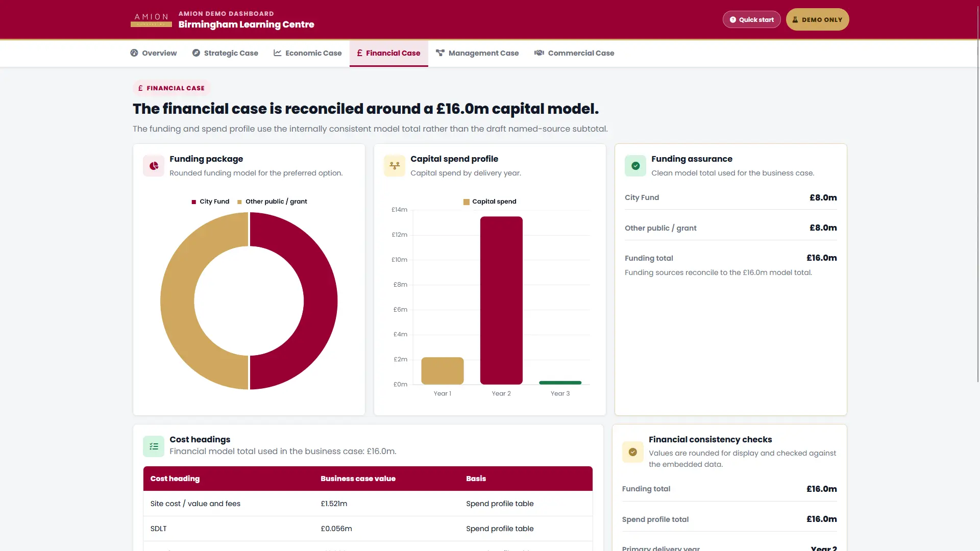
Task: Click the Strategic Case compass icon
Action: tap(196, 53)
